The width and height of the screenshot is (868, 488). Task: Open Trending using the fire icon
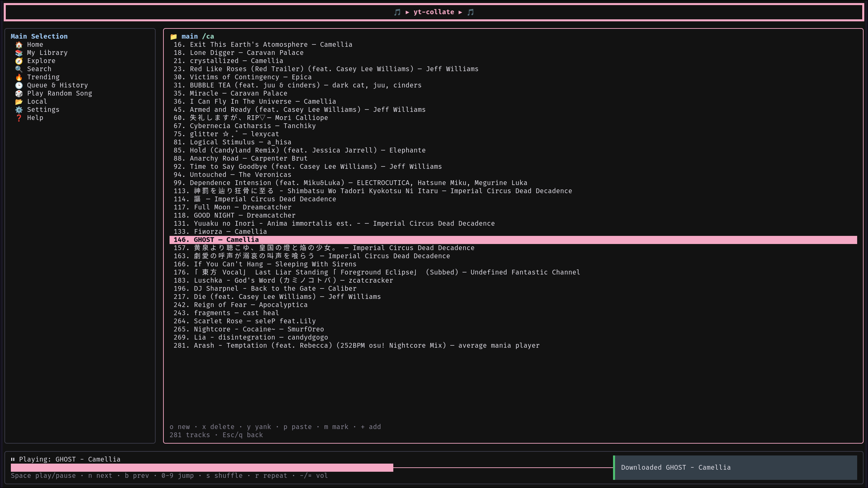coord(19,77)
